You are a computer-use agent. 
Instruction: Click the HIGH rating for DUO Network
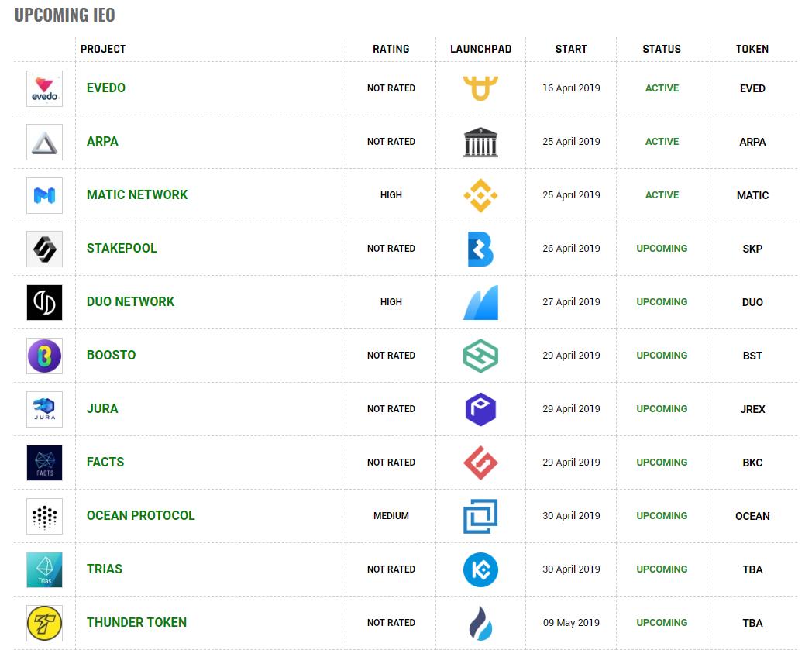[391, 301]
